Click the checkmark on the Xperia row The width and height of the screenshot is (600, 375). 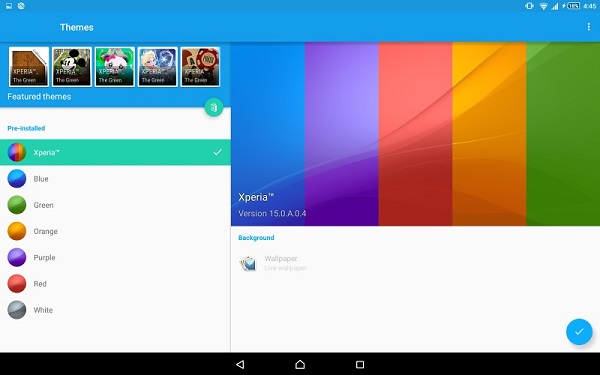pyautogui.click(x=218, y=152)
